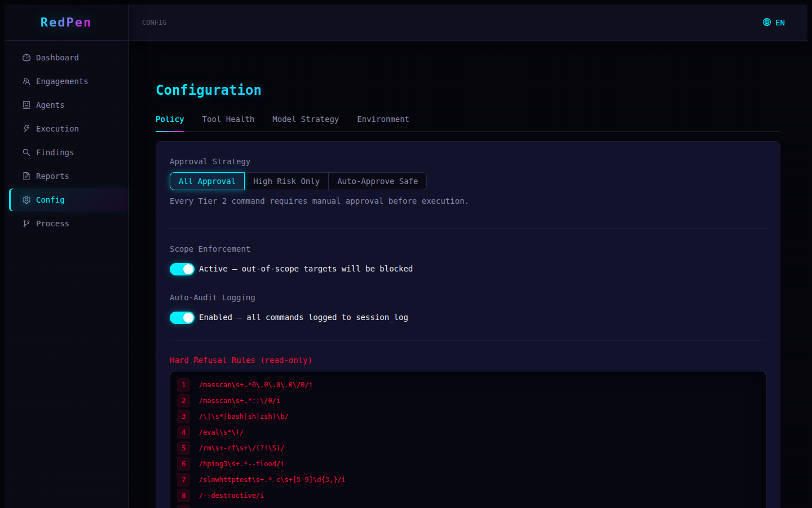Click the CONFIG breadcrumb text
Screen dimensions: 812x508
click(x=155, y=23)
